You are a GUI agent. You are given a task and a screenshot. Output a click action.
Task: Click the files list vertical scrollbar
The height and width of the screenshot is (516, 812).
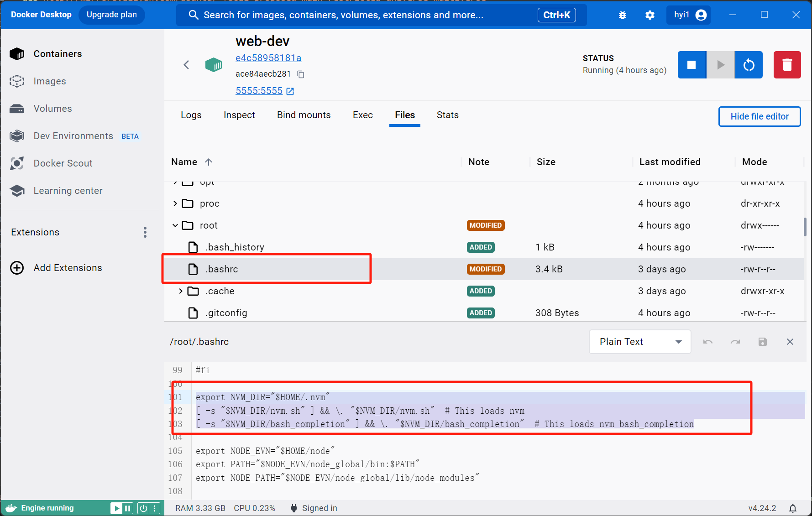(805, 227)
